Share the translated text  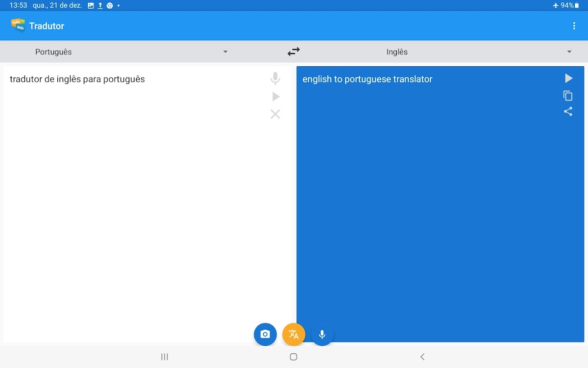click(568, 111)
